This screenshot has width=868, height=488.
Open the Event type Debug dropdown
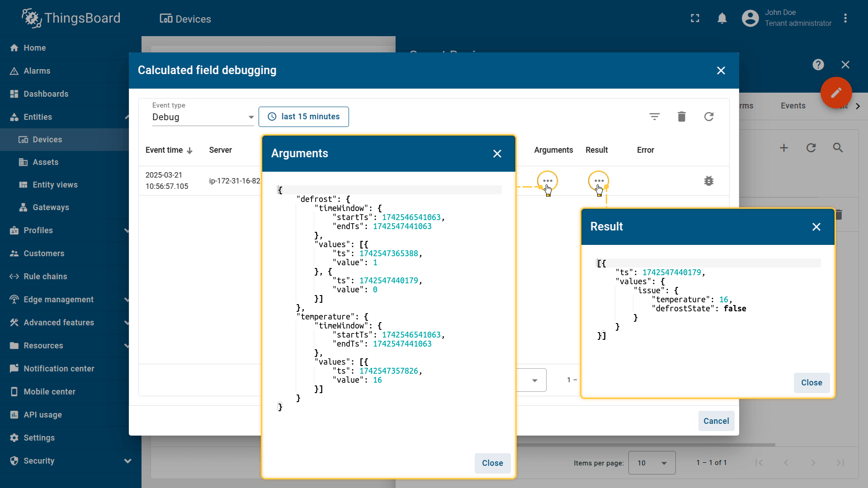[x=203, y=117]
